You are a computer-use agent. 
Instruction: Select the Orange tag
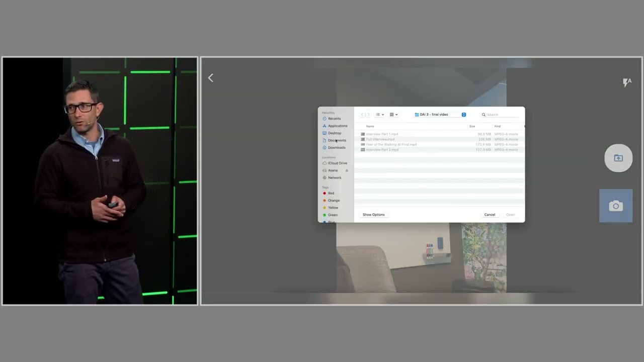coord(331,201)
